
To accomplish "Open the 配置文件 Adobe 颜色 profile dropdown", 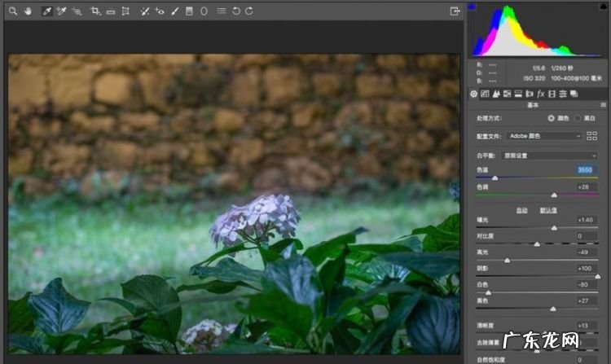I will point(544,136).
